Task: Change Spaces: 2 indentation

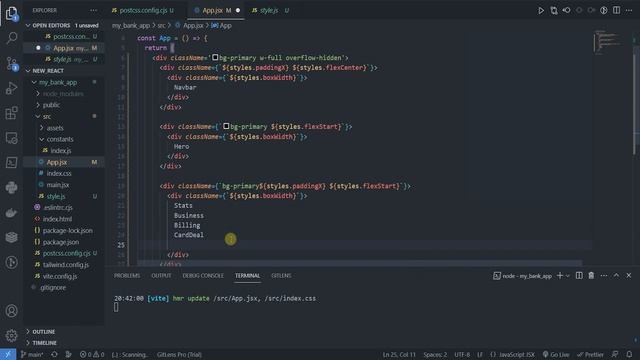Action: click(x=435, y=354)
